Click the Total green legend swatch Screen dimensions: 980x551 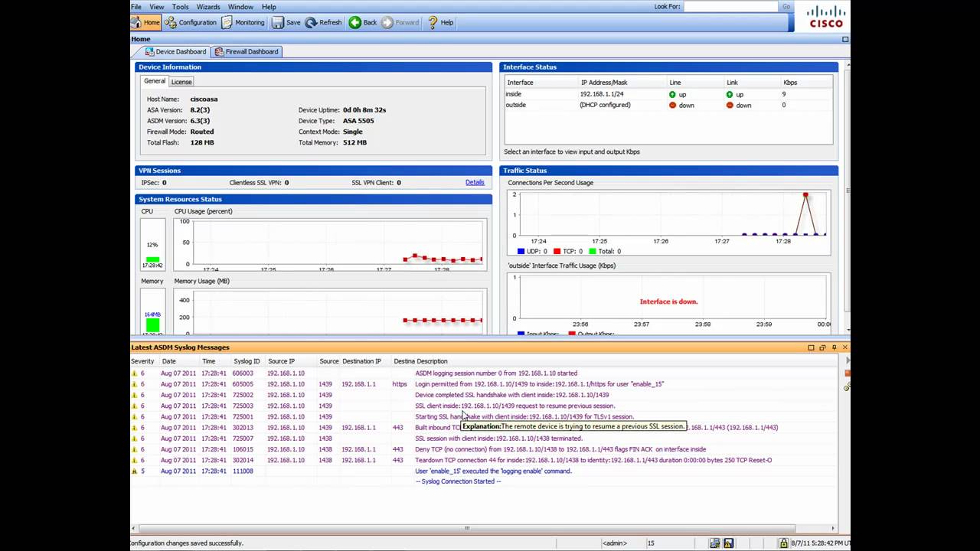pyautogui.click(x=593, y=251)
